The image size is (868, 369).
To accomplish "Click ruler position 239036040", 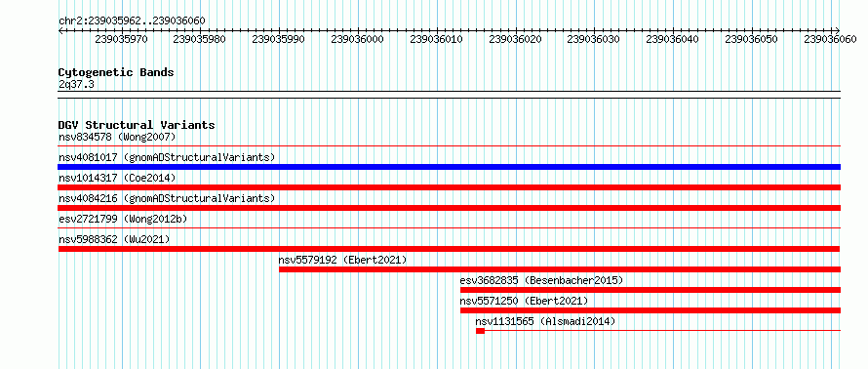I will [673, 39].
